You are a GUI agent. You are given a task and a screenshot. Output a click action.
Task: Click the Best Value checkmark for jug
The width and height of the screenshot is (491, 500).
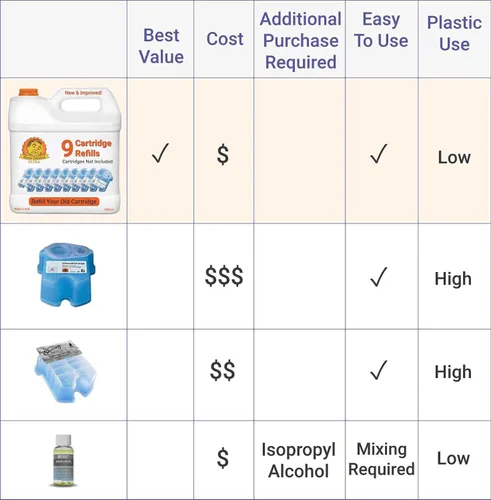(x=160, y=153)
